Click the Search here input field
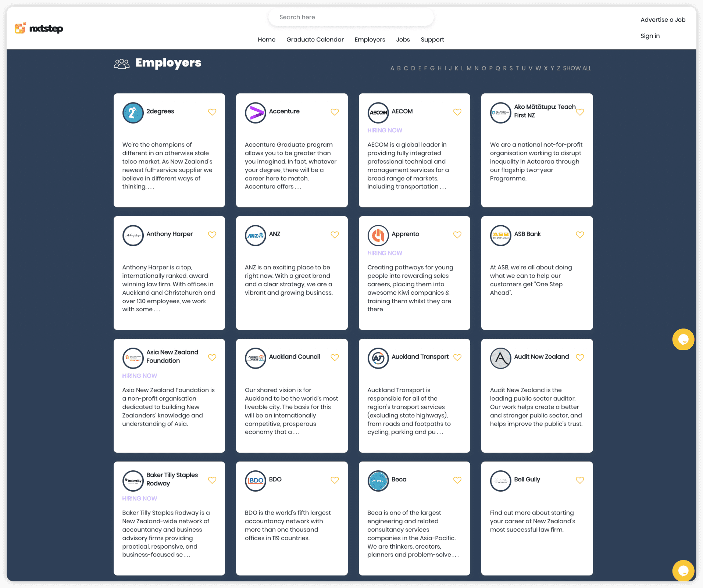 click(x=351, y=17)
